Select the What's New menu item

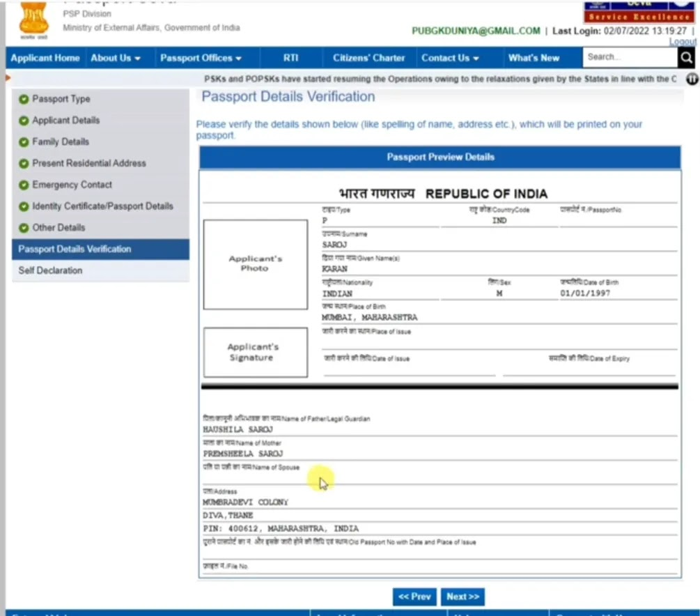[x=534, y=57]
